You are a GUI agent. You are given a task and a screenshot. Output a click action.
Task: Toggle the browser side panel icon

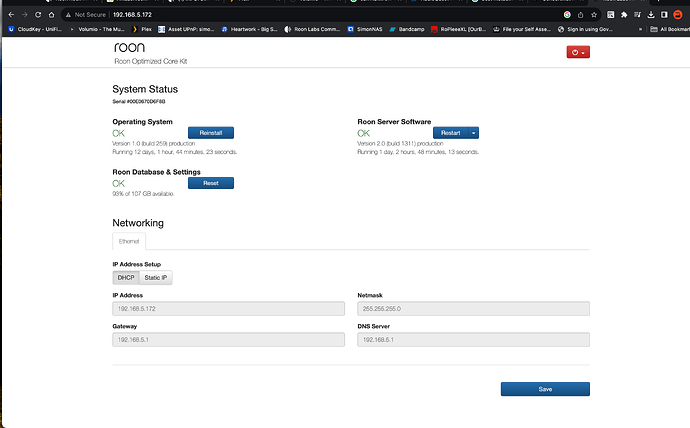click(x=664, y=15)
